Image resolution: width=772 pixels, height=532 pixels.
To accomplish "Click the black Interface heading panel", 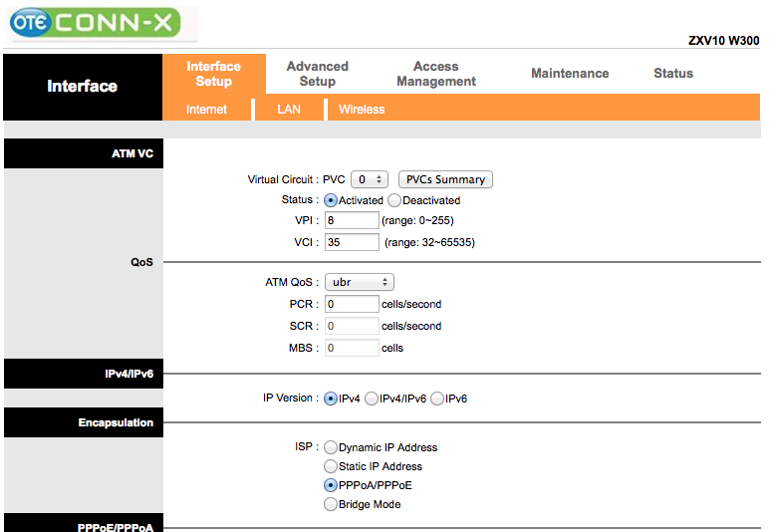I will pos(83,88).
